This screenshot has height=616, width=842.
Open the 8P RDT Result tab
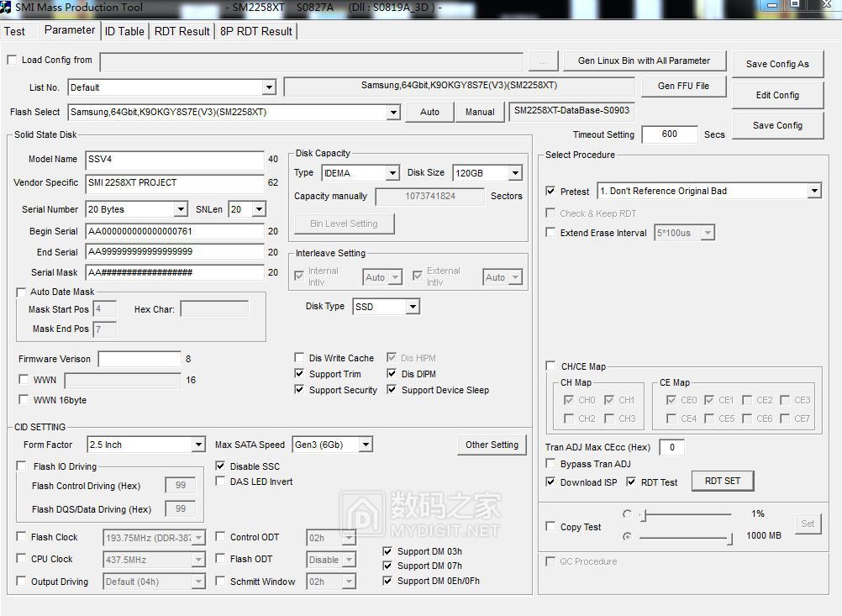point(255,31)
